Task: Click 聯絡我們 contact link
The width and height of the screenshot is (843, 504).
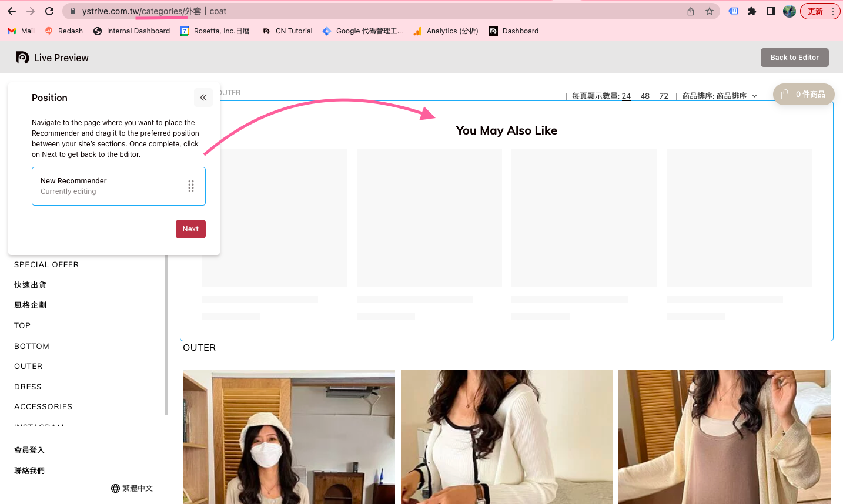Action: (29, 471)
